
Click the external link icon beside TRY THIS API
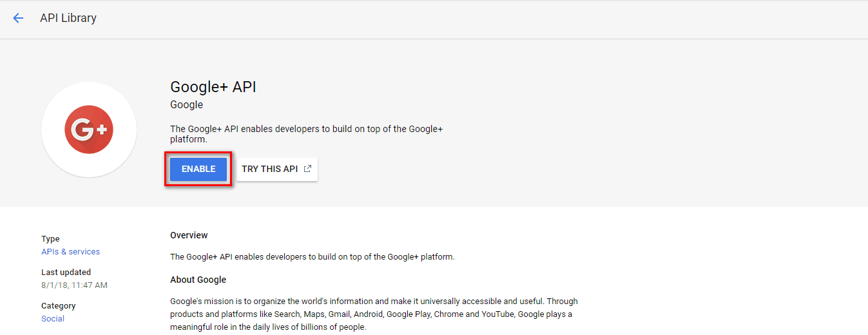tap(308, 169)
